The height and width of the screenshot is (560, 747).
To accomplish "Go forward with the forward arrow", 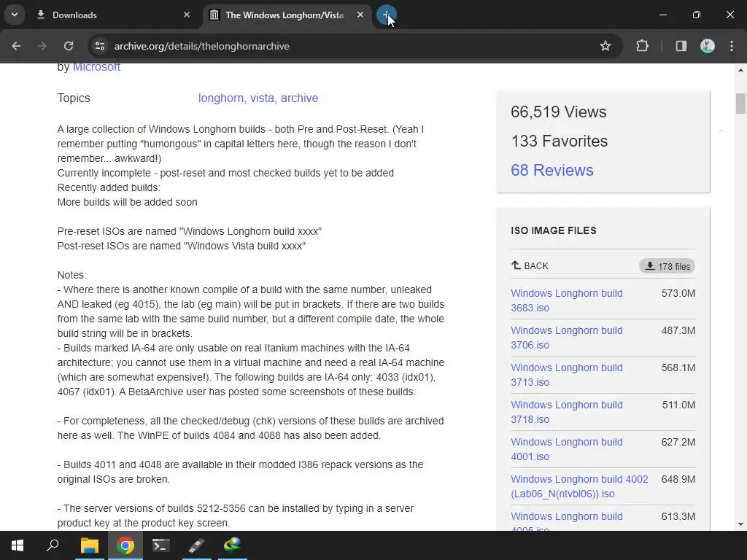I will (42, 46).
